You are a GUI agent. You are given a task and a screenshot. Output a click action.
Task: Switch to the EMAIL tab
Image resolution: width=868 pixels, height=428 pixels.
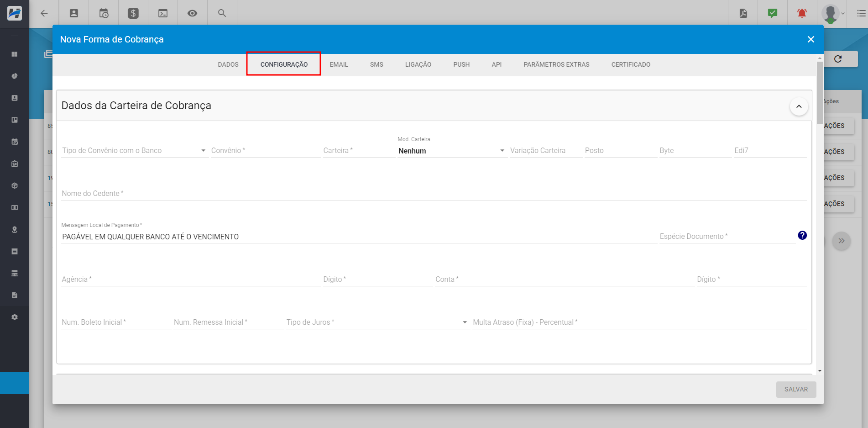pos(339,64)
